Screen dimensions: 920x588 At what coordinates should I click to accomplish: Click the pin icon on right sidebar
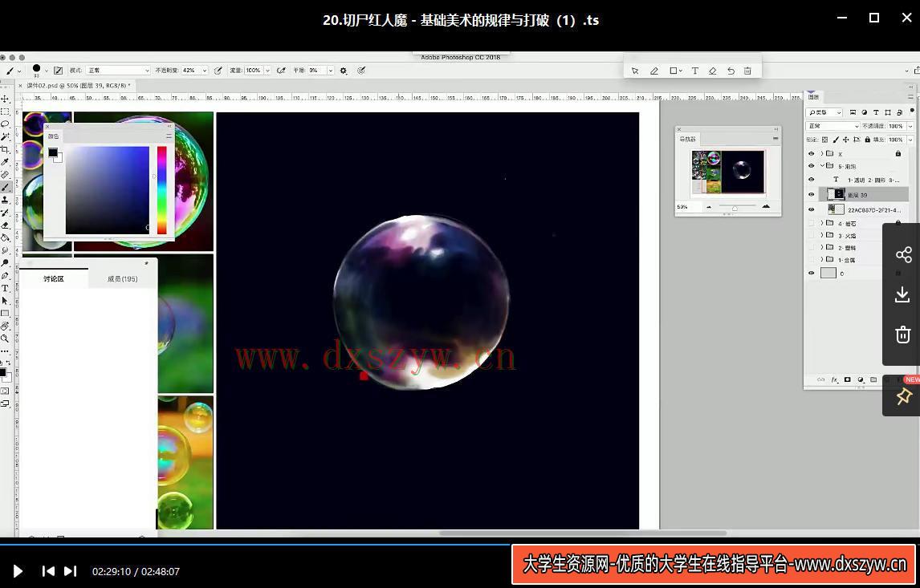(x=904, y=397)
